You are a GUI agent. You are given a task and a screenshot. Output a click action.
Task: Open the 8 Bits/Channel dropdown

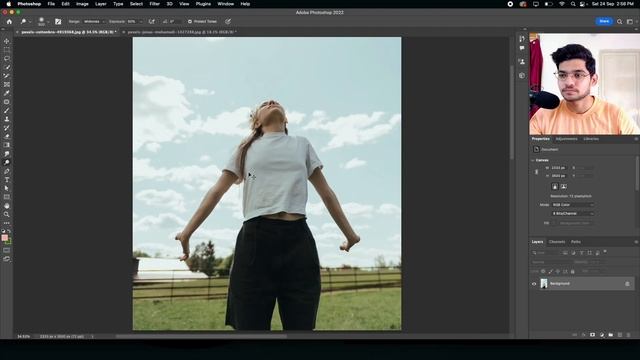coord(573,213)
